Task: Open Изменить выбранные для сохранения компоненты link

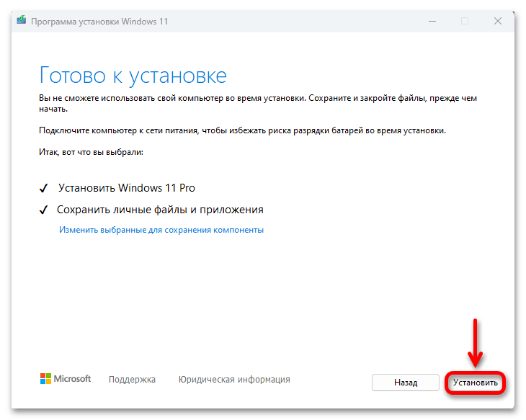Action: [161, 230]
